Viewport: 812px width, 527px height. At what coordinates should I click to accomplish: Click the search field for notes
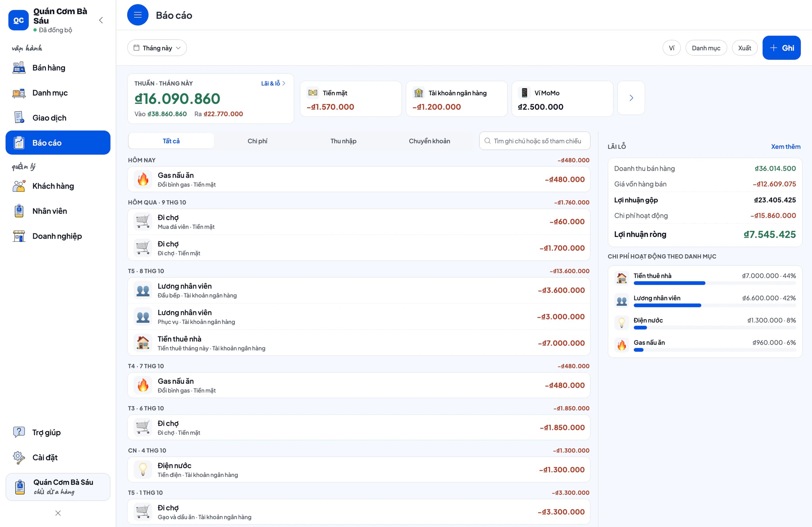coord(535,141)
